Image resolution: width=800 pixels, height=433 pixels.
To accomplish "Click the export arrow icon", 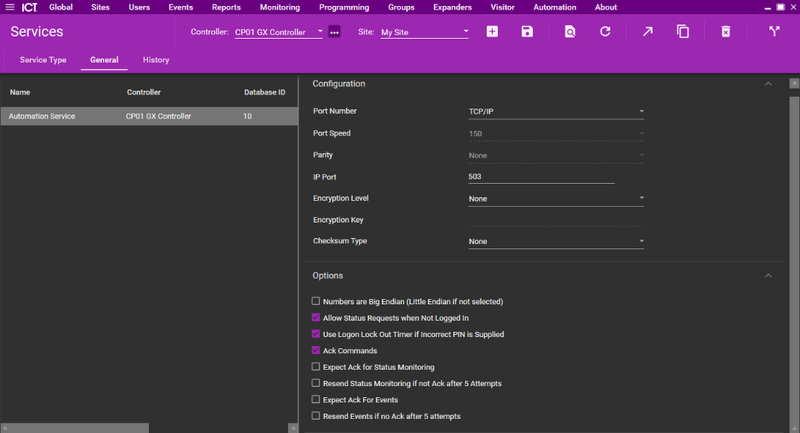I will [647, 32].
